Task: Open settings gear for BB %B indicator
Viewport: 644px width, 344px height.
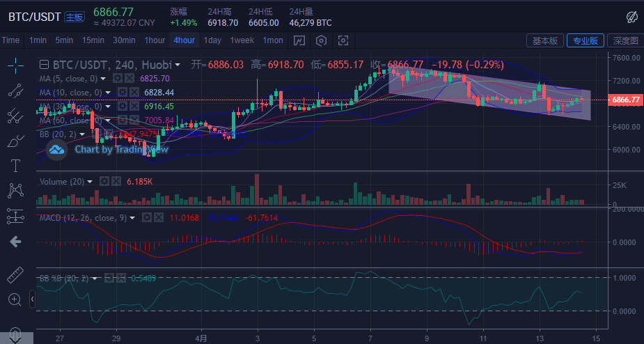Action: 109,279
